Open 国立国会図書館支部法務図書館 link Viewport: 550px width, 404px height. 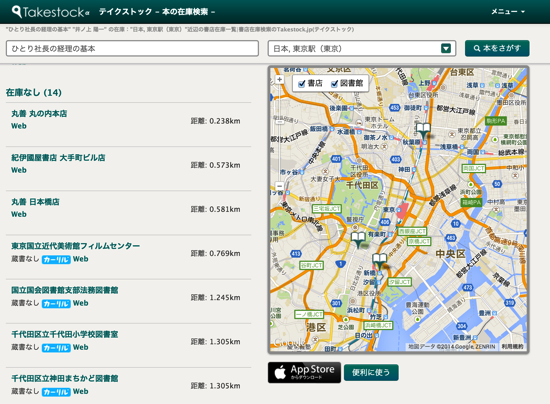pyautogui.click(x=65, y=290)
